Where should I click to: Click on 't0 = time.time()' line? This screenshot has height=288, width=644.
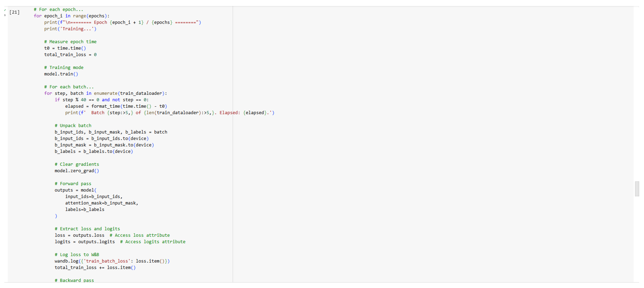[65, 48]
